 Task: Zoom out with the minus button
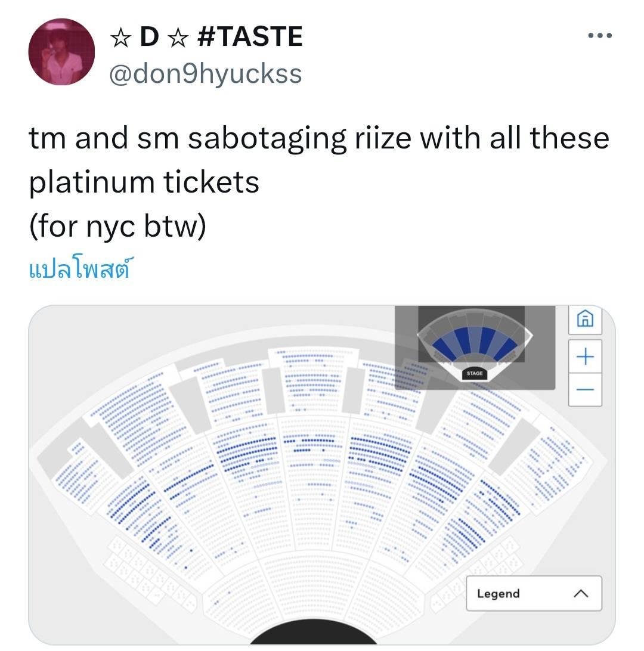coord(585,390)
